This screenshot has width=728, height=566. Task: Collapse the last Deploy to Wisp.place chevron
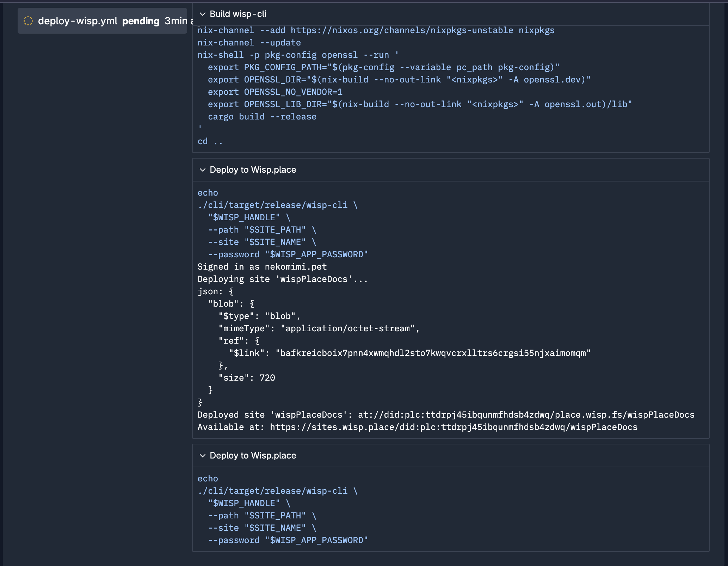202,456
